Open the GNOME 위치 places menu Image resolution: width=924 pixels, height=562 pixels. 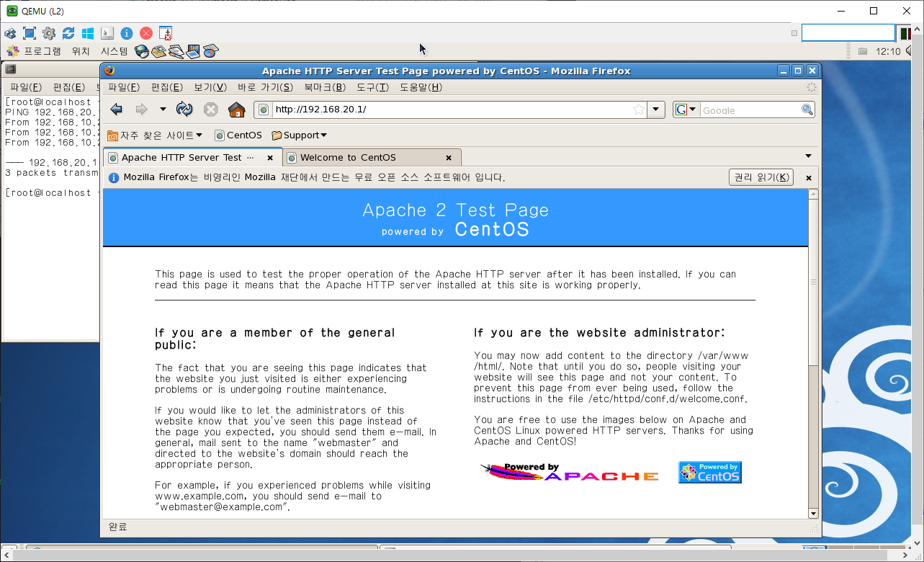click(81, 51)
